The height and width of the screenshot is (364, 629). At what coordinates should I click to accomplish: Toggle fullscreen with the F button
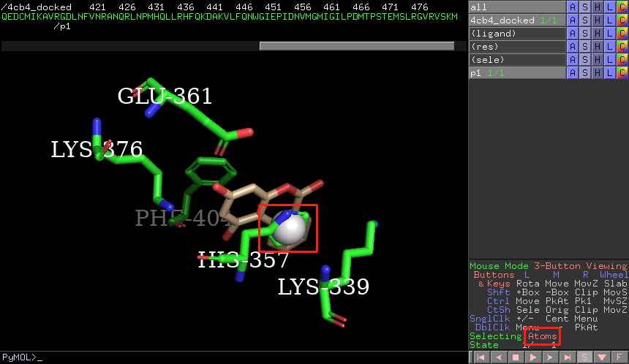619,357
